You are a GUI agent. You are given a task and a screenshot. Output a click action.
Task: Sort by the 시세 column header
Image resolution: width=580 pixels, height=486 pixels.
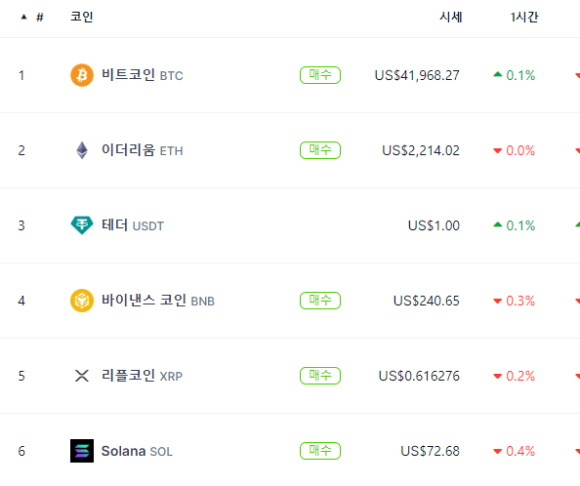click(x=451, y=17)
